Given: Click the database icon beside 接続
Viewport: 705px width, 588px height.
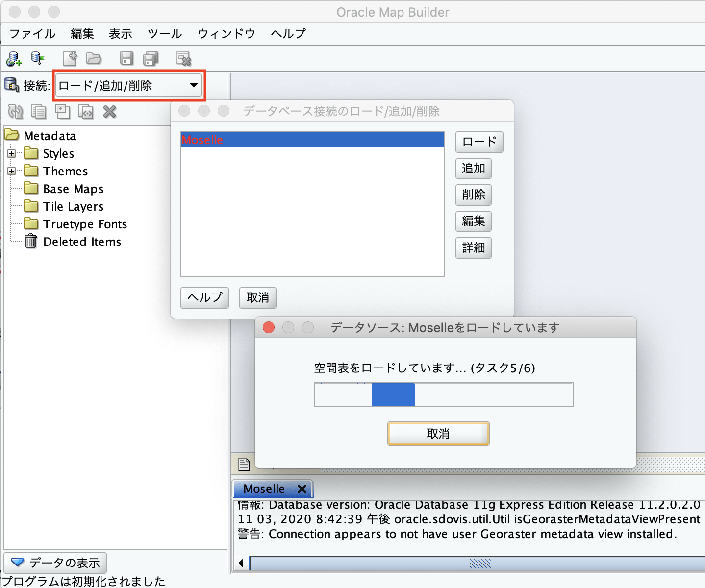Looking at the screenshot, I should coord(12,85).
